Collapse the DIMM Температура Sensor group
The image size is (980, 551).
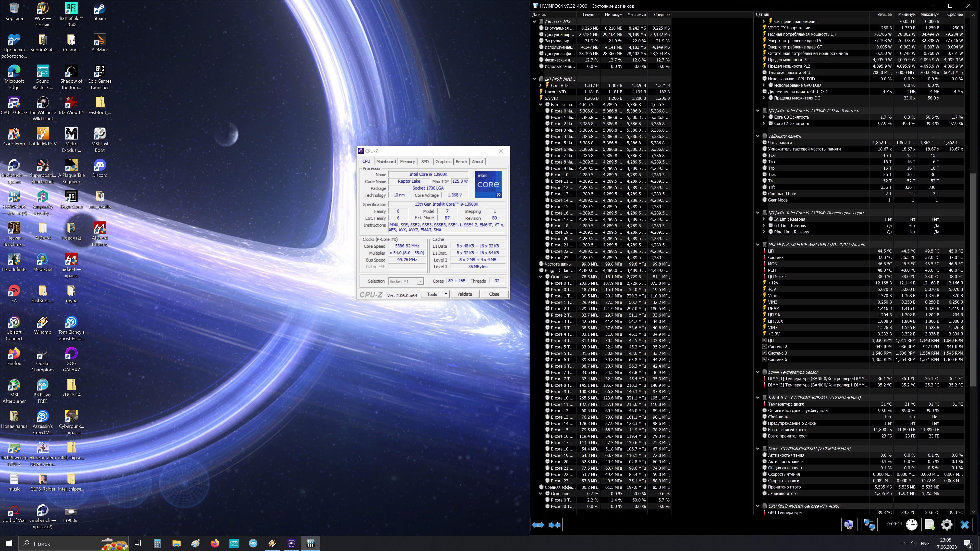click(x=757, y=372)
